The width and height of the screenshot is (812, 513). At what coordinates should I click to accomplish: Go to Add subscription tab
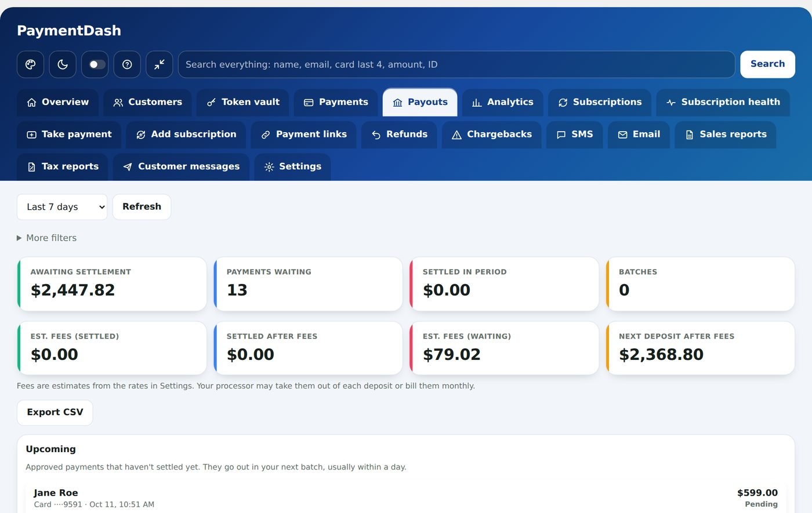(x=186, y=134)
